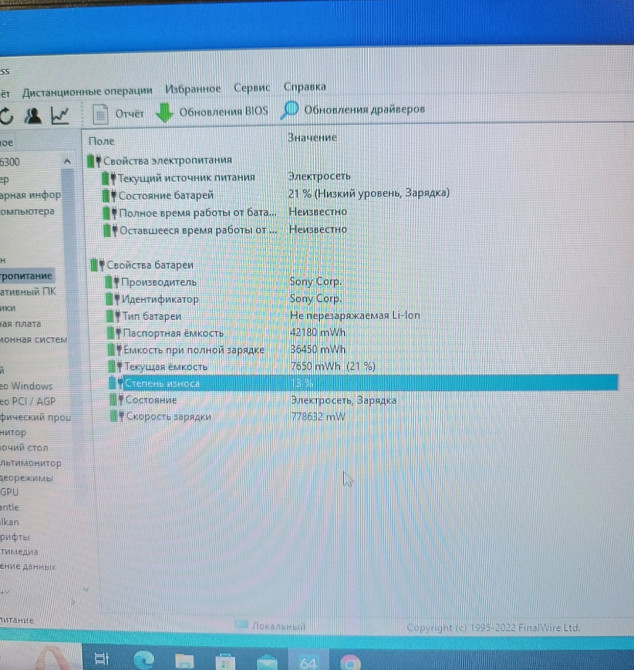Select Полное время работы от бата... row
Viewport: 634px width, 670px height.
point(197,213)
